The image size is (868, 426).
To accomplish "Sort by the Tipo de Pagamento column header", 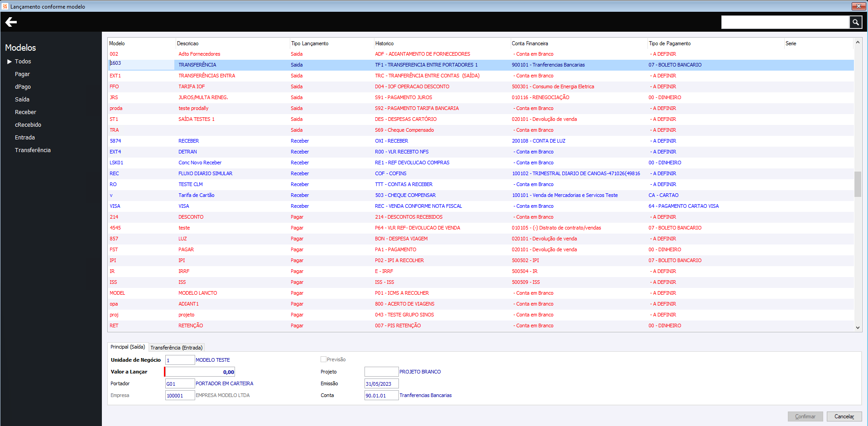I will pyautogui.click(x=715, y=43).
